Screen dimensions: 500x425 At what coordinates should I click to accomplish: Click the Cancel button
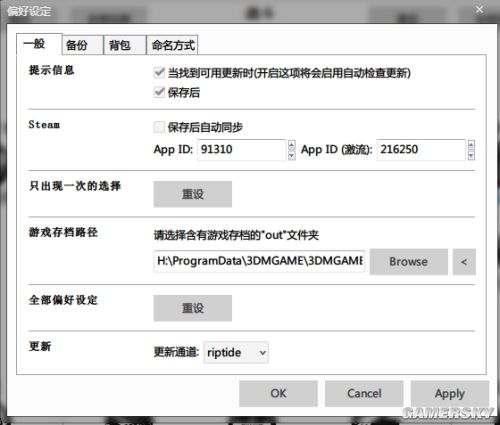click(x=364, y=394)
